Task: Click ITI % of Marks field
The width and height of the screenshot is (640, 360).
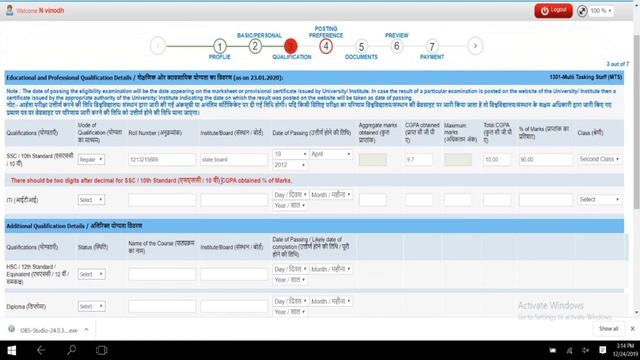Action: (546, 200)
